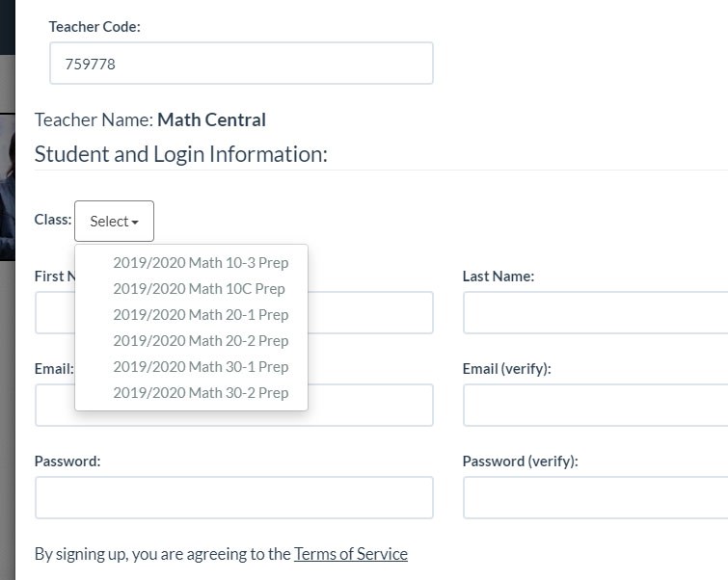Viewport: 728px width, 580px height.
Task: Click the Last Name label
Action: [499, 277]
